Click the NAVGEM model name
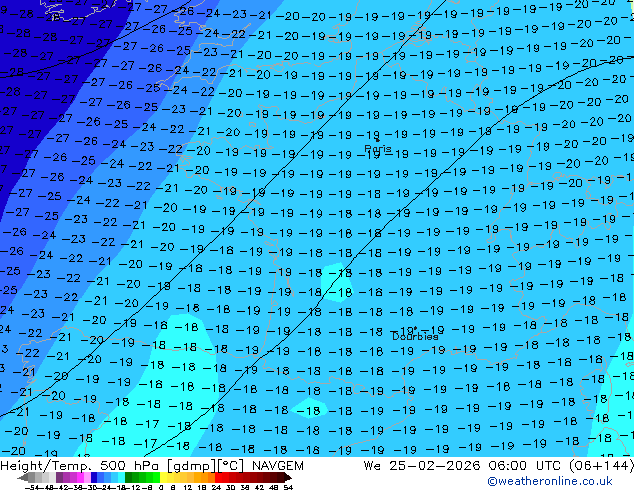The height and width of the screenshot is (490, 634). [x=278, y=466]
